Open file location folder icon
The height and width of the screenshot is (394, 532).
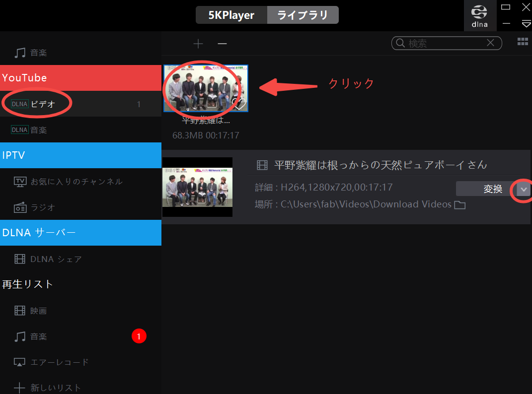tap(460, 205)
